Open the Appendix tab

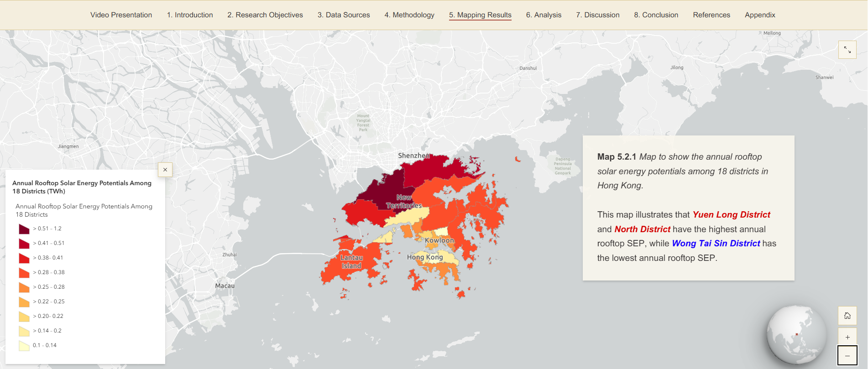(760, 15)
